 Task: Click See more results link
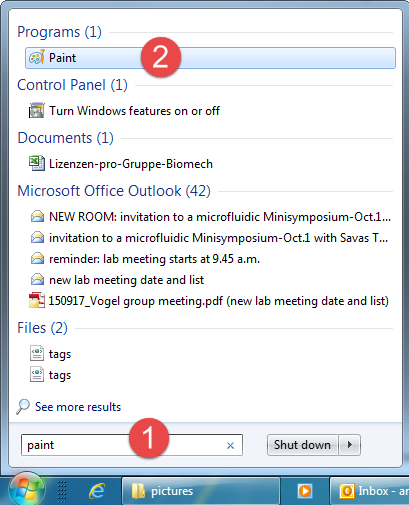[x=78, y=407]
